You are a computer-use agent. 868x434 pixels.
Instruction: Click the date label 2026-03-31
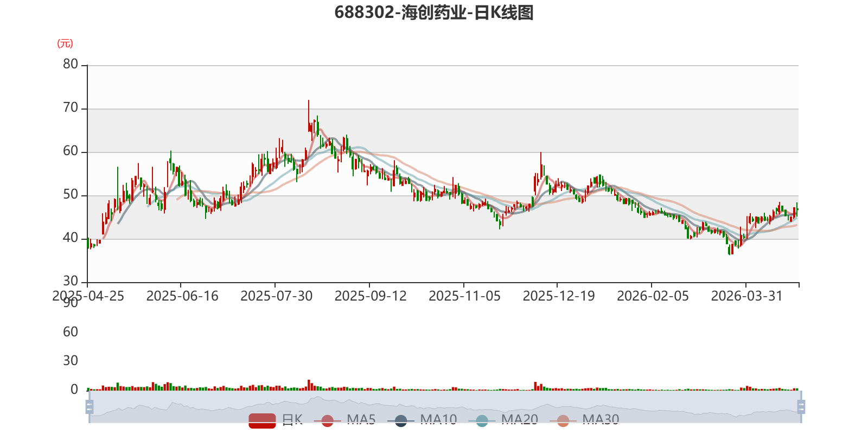point(747,296)
